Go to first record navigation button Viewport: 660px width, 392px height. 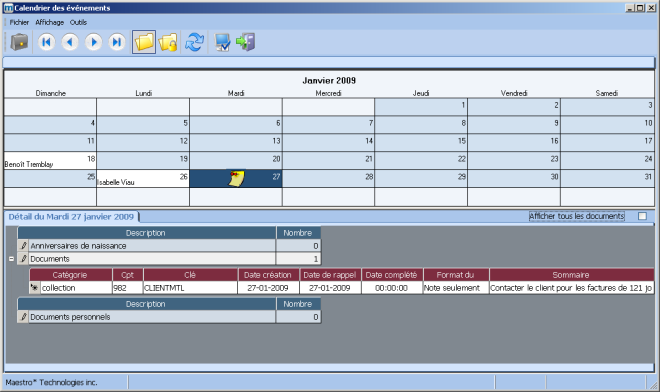click(46, 42)
